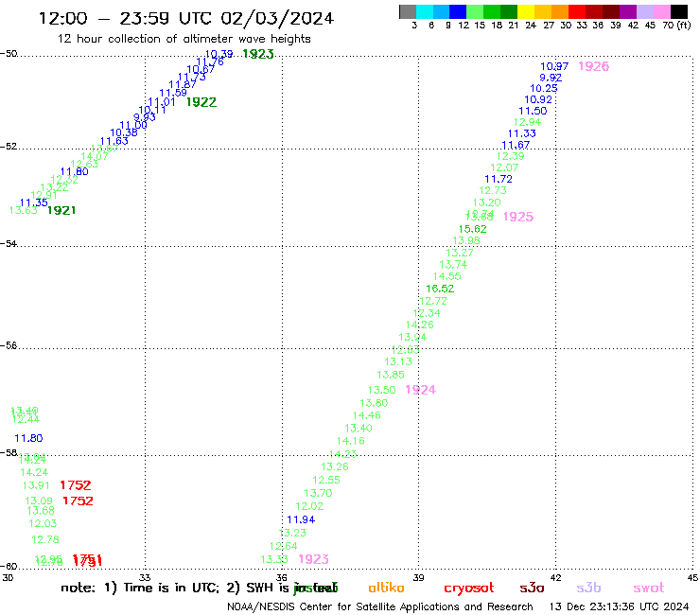Click the wave height value '13.91'
Viewport: 700px width, 615px height.
point(36,485)
